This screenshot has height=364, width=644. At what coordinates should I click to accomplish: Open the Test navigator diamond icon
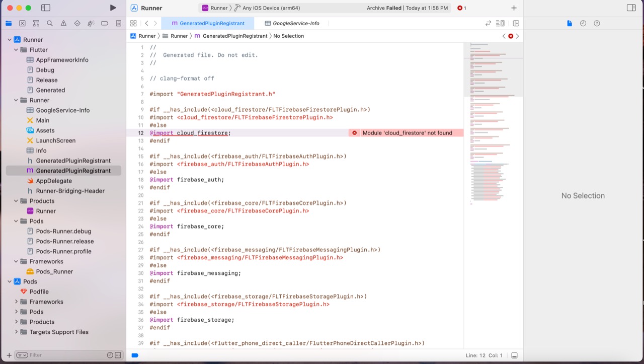coord(77,23)
